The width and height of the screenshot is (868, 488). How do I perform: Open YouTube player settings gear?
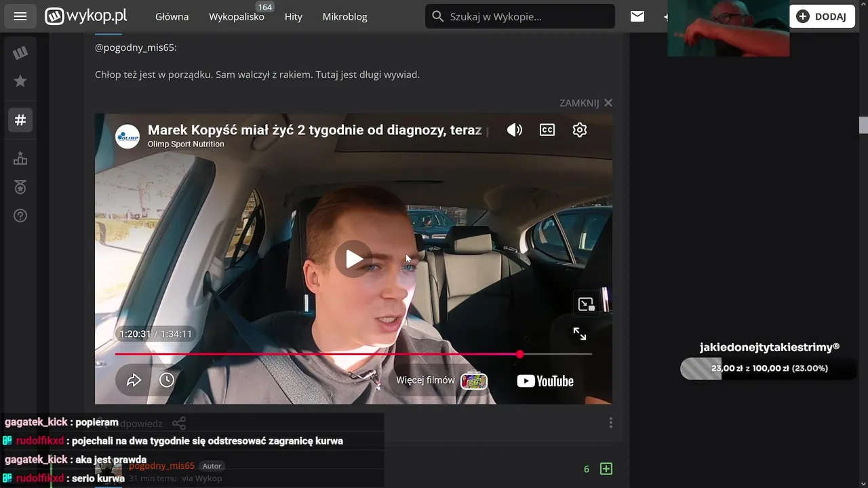click(580, 129)
